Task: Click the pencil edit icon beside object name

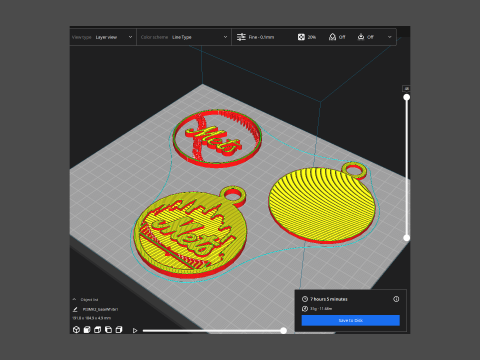Action: point(75,309)
